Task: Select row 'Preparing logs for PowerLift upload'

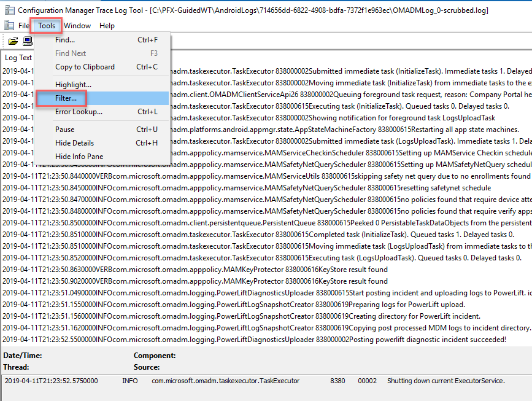Action: click(266, 305)
